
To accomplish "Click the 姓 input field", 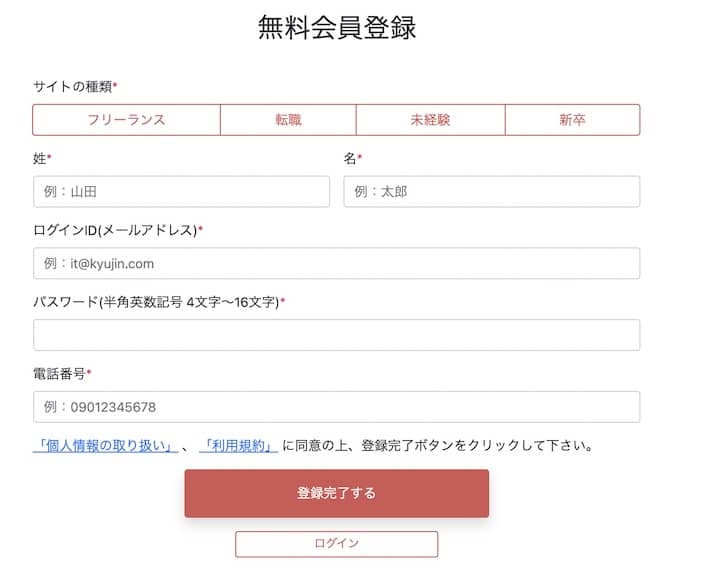I will 181,191.
